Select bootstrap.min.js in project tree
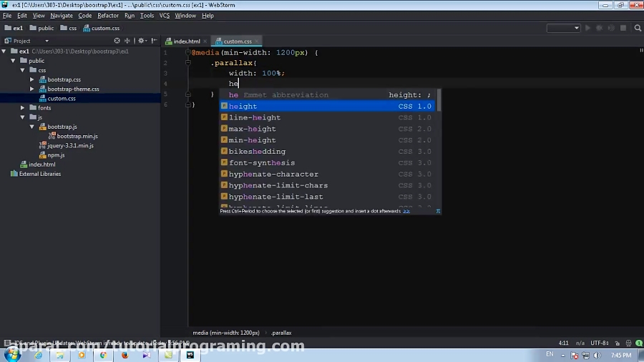The image size is (644, 362). tap(77, 136)
